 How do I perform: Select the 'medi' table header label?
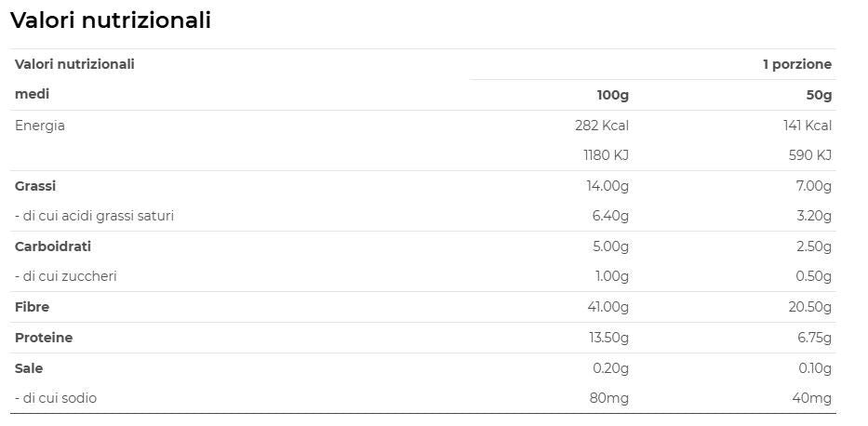32,95
